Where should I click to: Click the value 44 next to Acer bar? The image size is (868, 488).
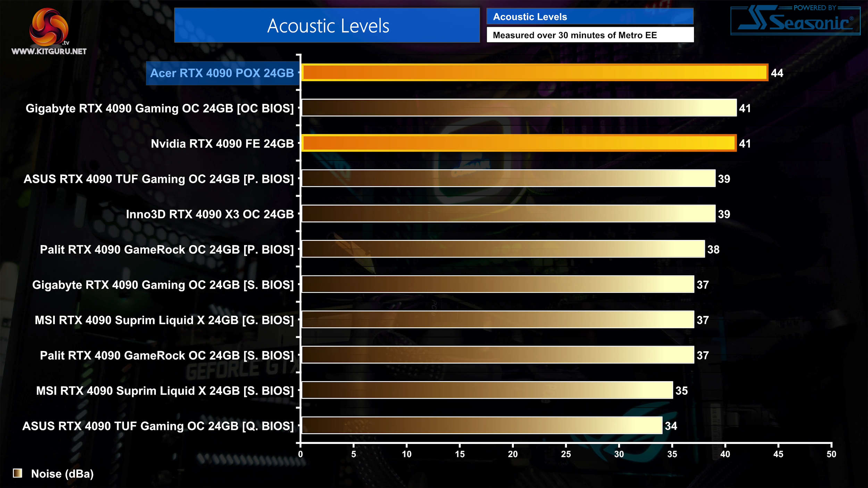click(x=777, y=73)
